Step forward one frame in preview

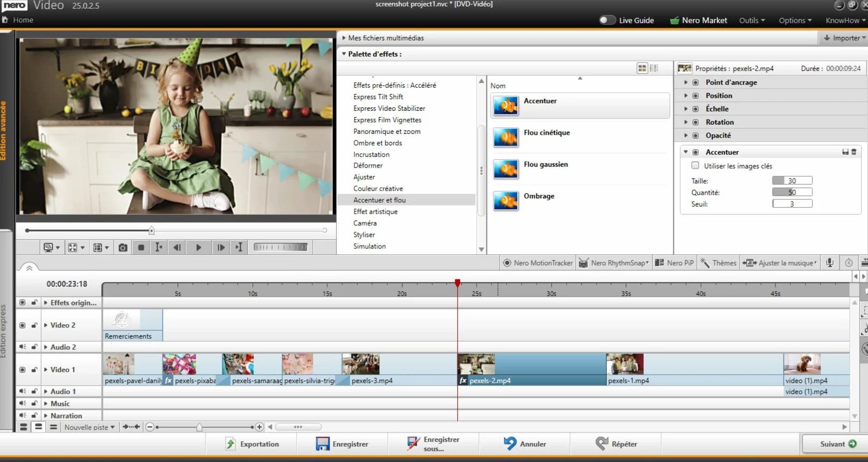(x=221, y=247)
